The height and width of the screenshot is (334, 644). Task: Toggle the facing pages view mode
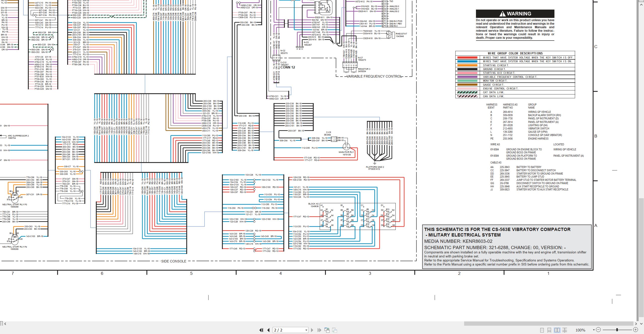557,330
